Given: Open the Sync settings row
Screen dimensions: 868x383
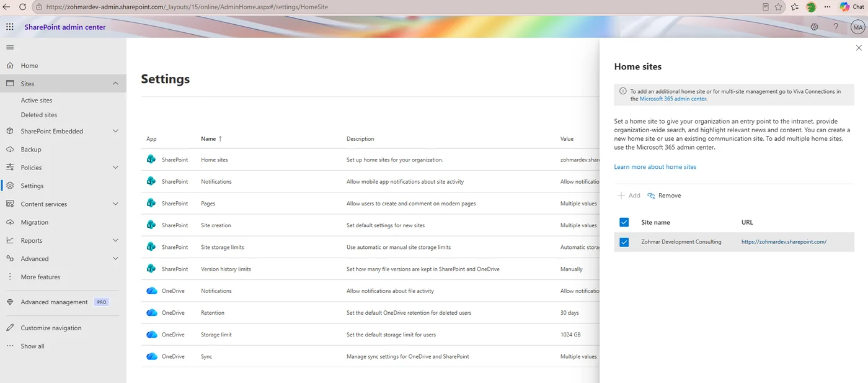Looking at the screenshot, I should pos(370,356).
